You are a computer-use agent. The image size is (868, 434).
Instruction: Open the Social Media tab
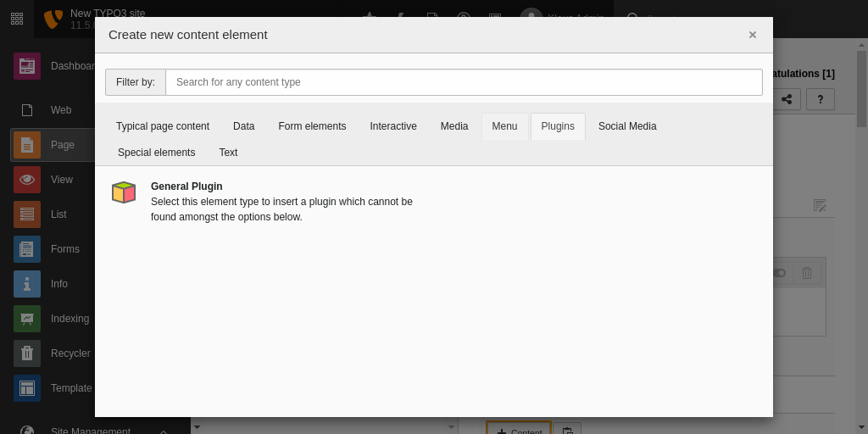(x=627, y=126)
